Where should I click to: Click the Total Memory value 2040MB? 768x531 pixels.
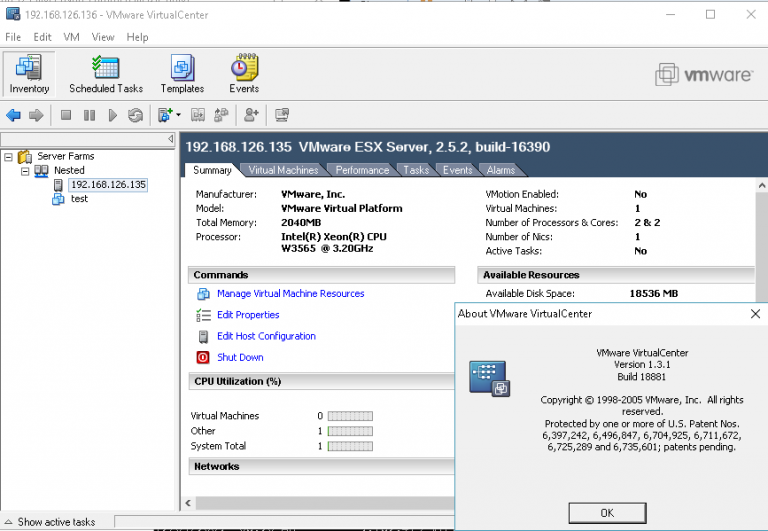click(301, 222)
